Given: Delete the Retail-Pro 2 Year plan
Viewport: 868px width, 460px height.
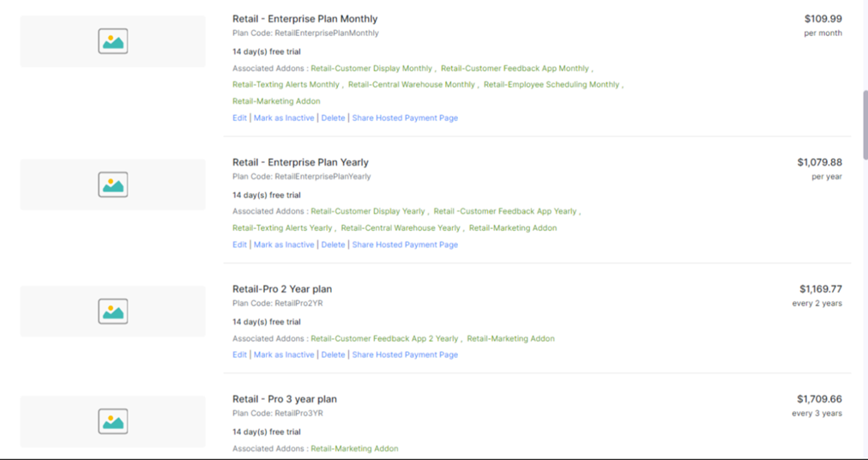Looking at the screenshot, I should pos(333,354).
